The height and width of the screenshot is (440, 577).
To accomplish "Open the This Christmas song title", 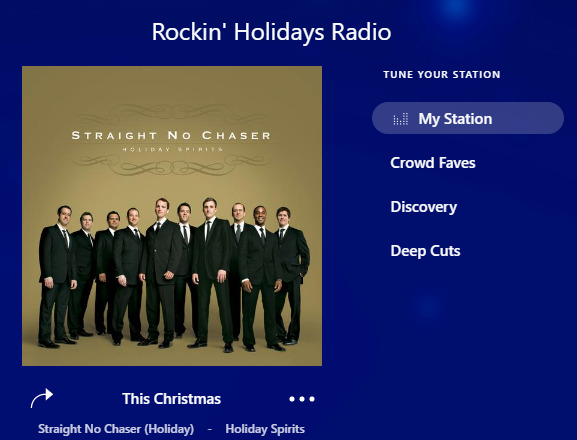I will pos(171,399).
